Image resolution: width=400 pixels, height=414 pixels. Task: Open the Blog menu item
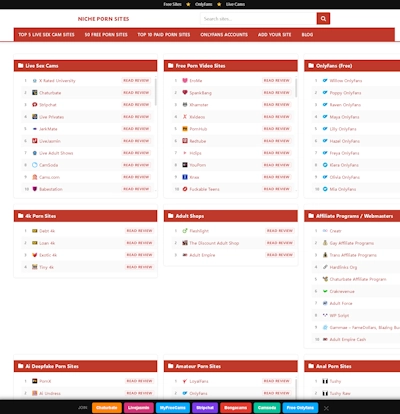[307, 35]
